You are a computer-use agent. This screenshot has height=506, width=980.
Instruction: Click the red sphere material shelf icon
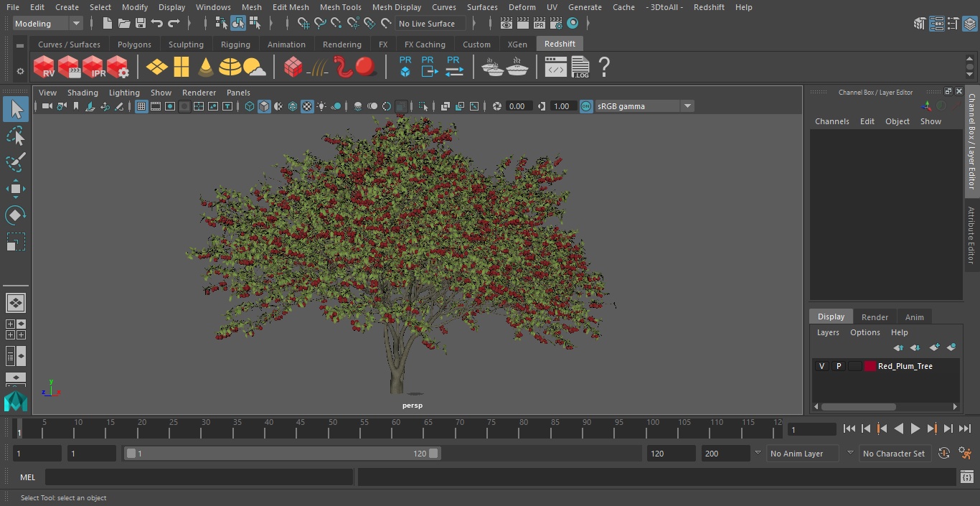pyautogui.click(x=366, y=67)
